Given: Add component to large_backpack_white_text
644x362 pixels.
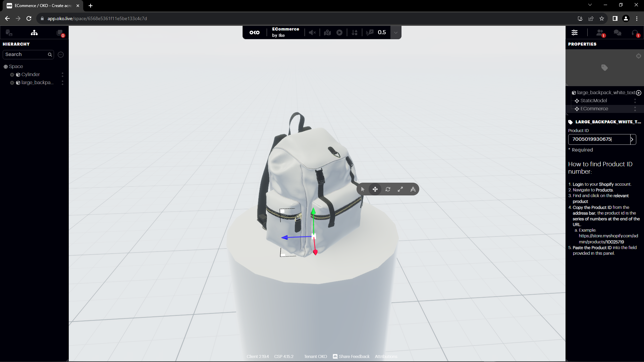Looking at the screenshot, I should coord(639,93).
